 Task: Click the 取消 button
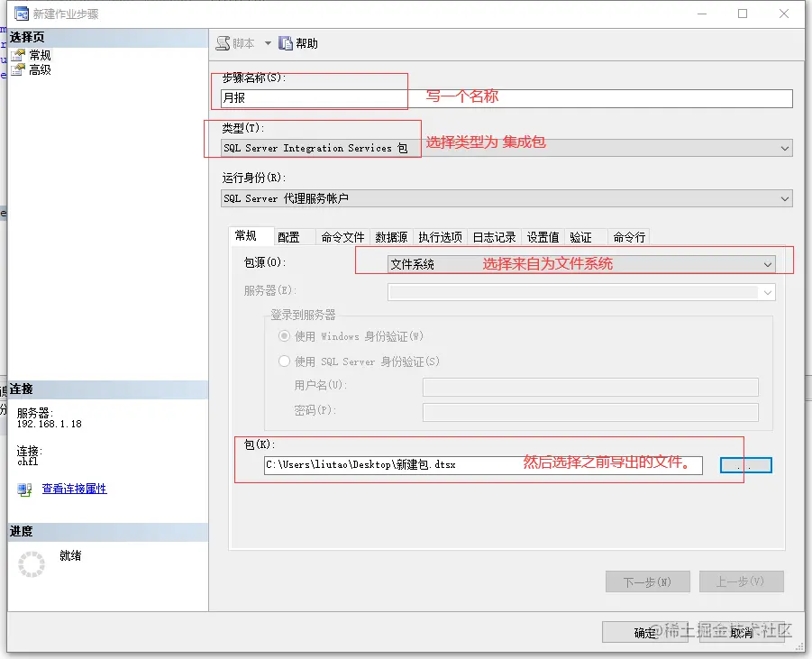click(x=742, y=633)
